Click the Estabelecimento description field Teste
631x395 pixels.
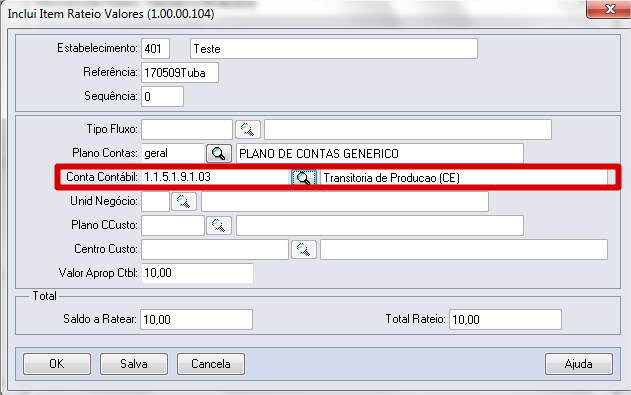[x=334, y=49]
